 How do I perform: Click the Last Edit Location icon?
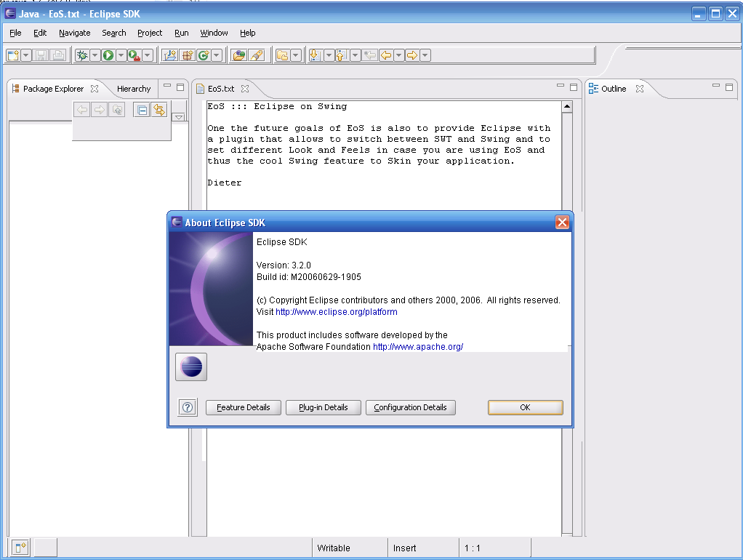coord(369,55)
